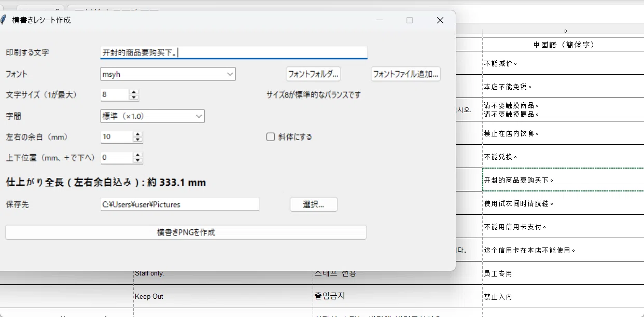644x317 pixels.
Task: Select spreadsheet cell 不能兑换。
Action: [563, 156]
